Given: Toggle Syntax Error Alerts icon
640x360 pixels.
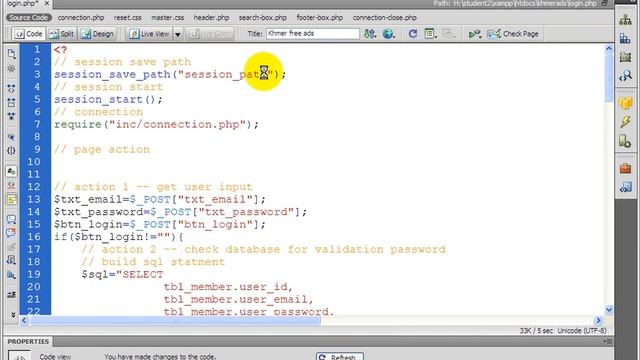Looking at the screenshot, I should click(x=11, y=199).
